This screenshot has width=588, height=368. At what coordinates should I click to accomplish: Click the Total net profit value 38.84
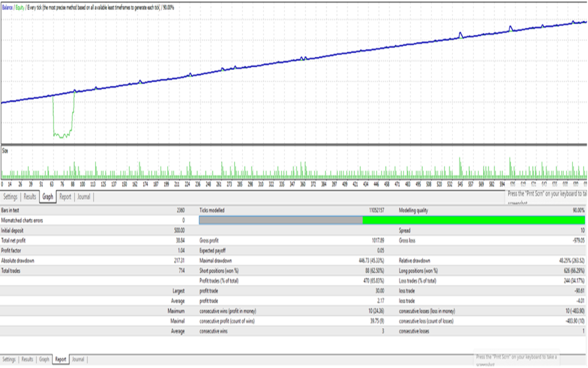[181, 241]
